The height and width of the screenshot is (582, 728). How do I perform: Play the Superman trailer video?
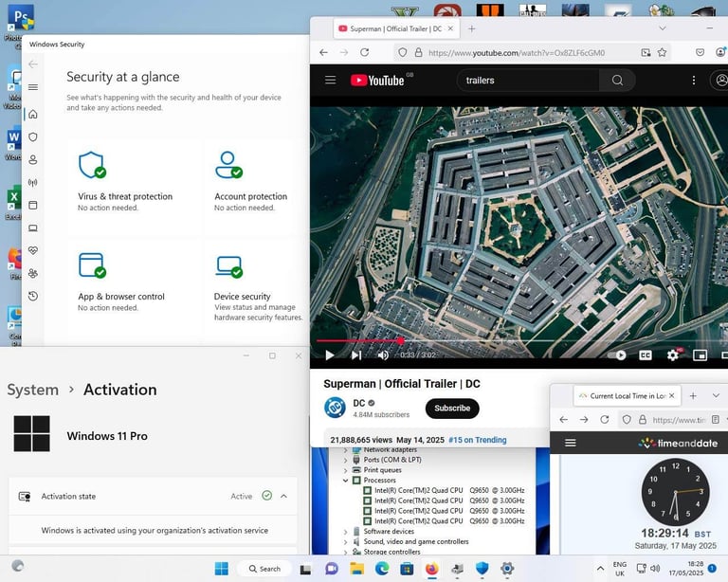click(x=330, y=355)
